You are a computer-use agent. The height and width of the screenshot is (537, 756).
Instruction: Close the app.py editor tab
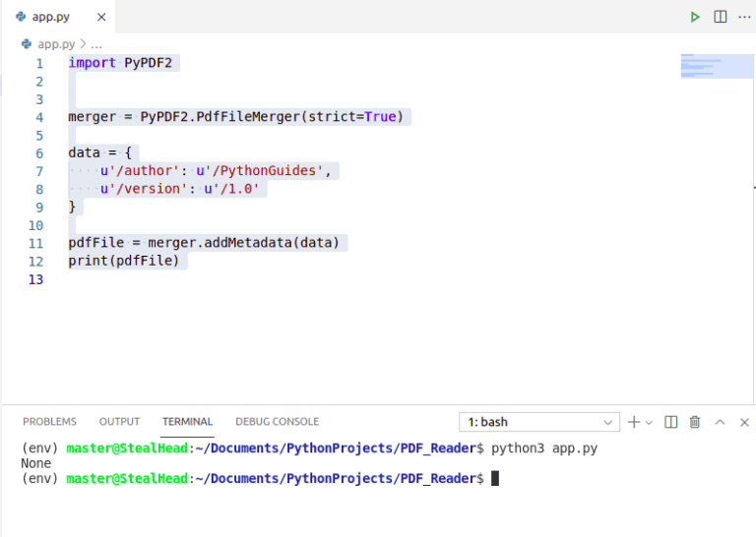101,18
